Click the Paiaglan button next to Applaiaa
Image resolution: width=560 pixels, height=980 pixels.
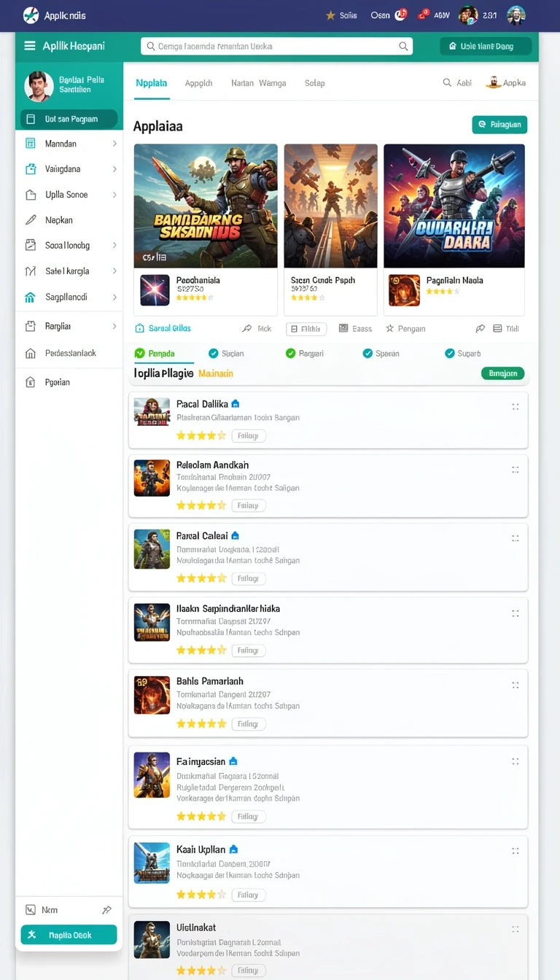[499, 125]
